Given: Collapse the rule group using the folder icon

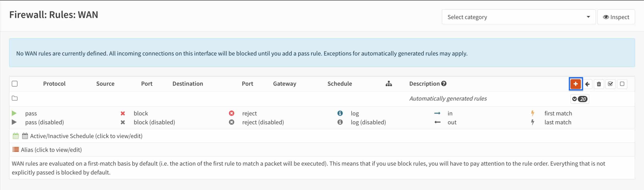Looking at the screenshot, I should coord(15,98).
